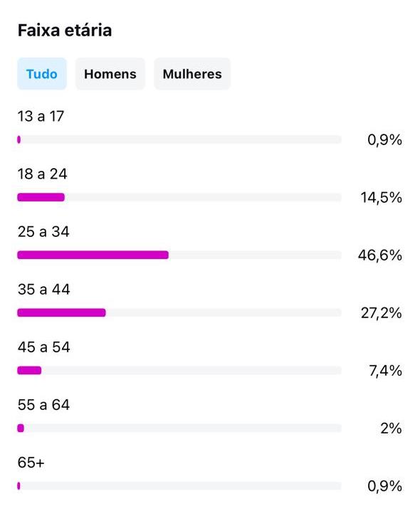
Task: Click the 25 a 34 age label
Action: [x=43, y=232]
